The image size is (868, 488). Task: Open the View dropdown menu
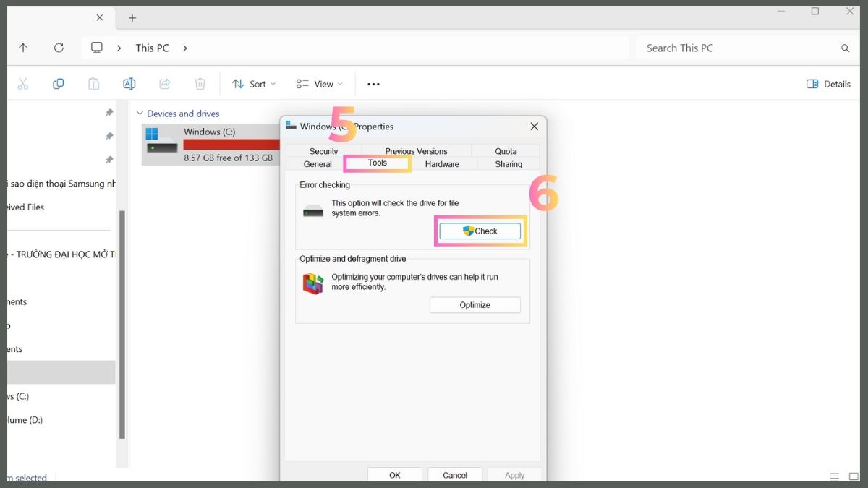coord(319,84)
